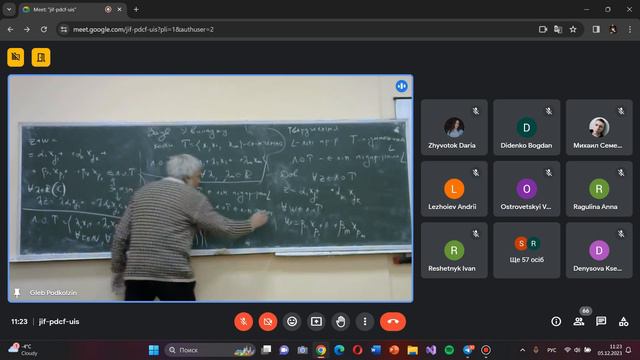
Task: Open Task View on the taskbar
Action: click(x=266, y=350)
